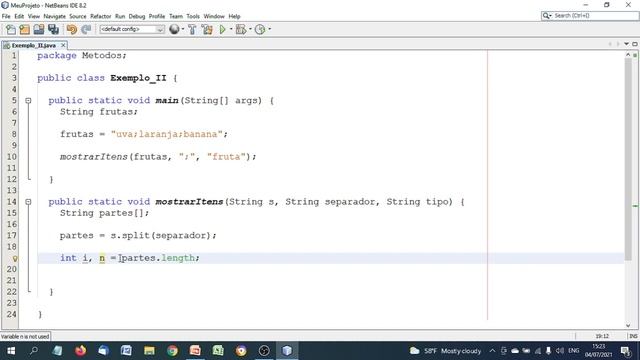
Task: Select the Exemplo_II.java editor tab
Action: pos(33,45)
